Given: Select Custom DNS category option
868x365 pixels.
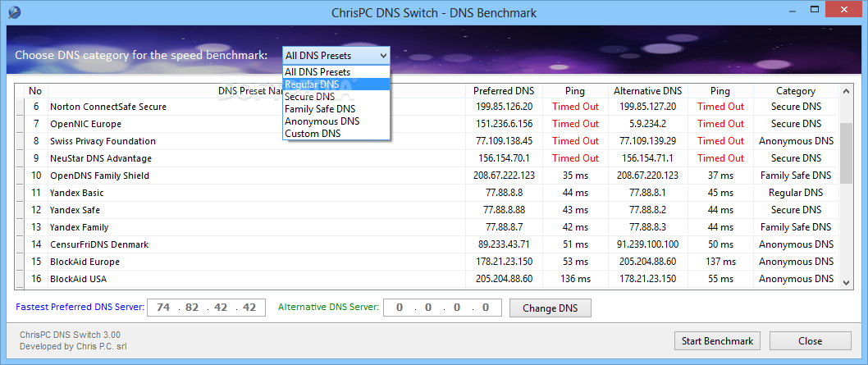Looking at the screenshot, I should [x=336, y=133].
